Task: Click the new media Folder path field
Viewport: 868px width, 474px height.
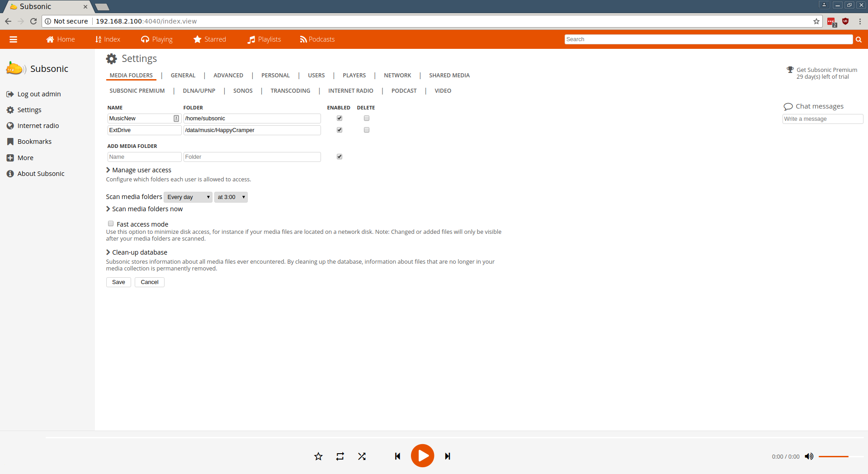Action: pyautogui.click(x=252, y=157)
